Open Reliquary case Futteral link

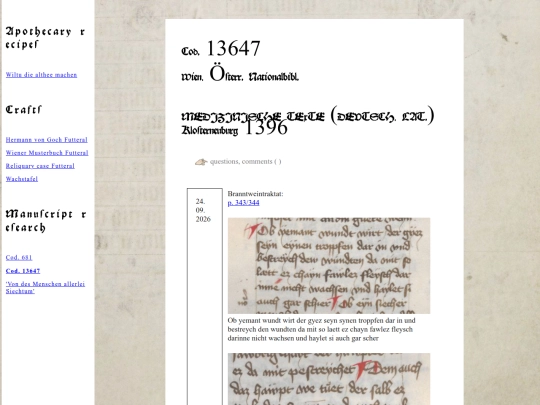pos(40,166)
